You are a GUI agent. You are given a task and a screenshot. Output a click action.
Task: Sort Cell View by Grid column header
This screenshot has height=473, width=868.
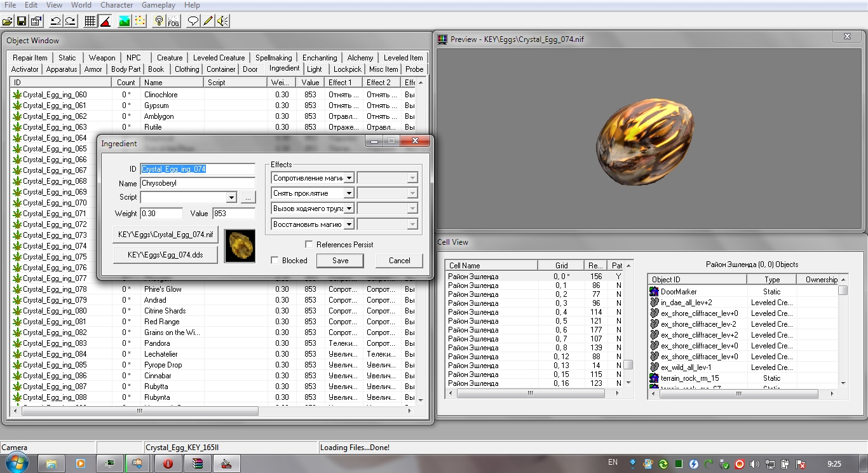point(561,266)
